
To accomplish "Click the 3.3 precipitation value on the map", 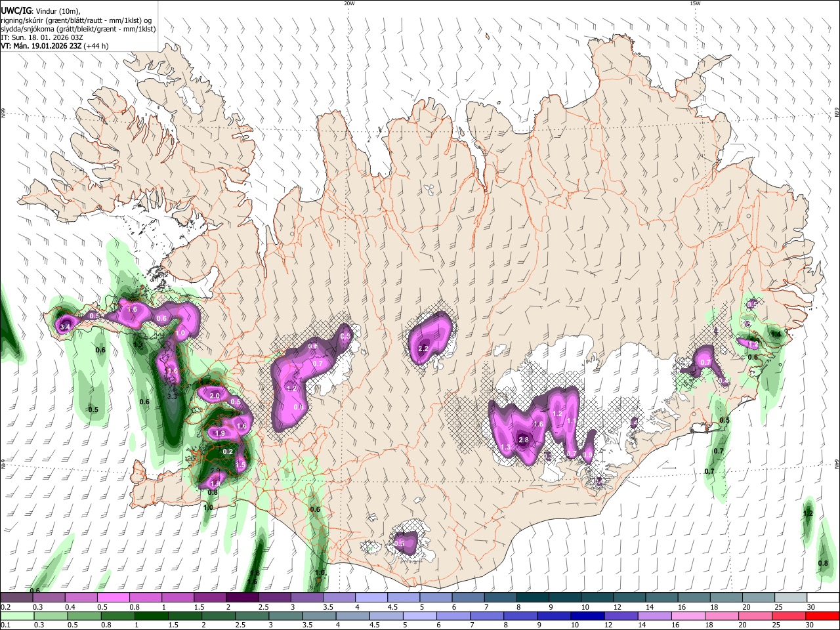I will tap(172, 396).
